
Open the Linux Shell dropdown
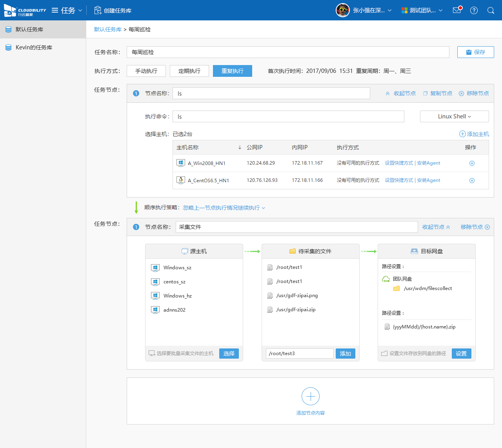click(x=454, y=116)
